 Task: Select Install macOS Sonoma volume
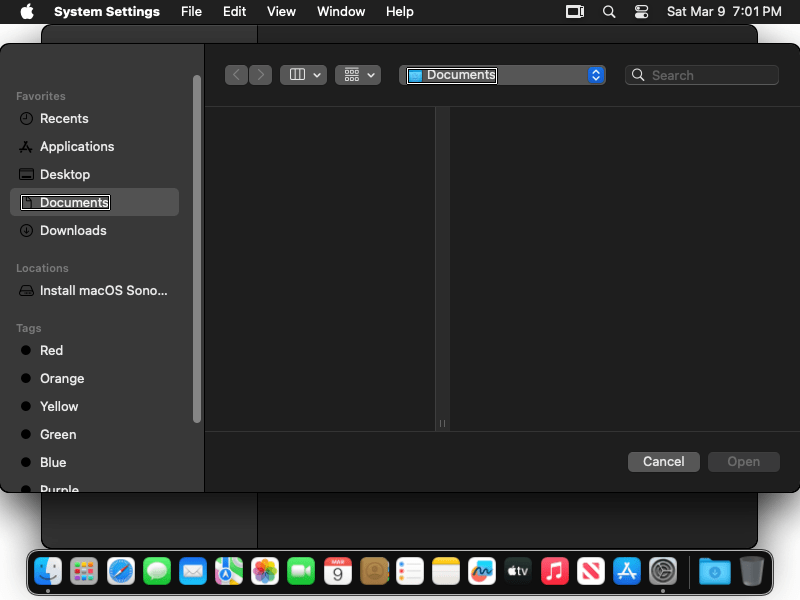103,291
